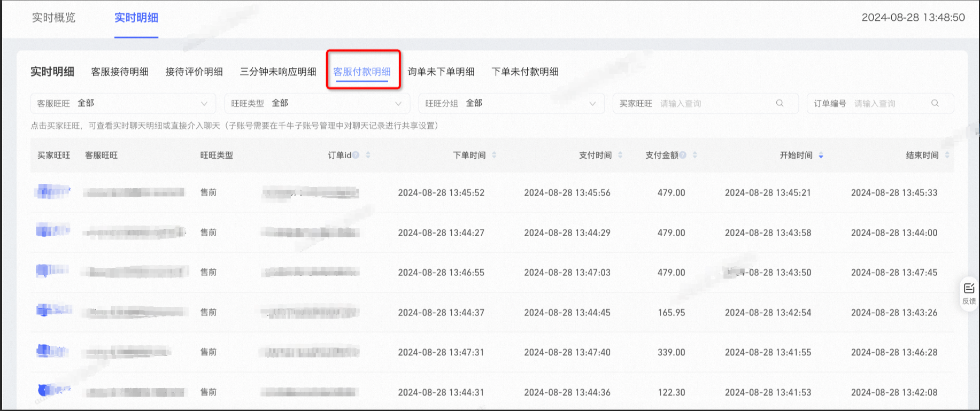Click end time 2024-08-28 13:44:00
The height and width of the screenshot is (411, 980).
[894, 232]
